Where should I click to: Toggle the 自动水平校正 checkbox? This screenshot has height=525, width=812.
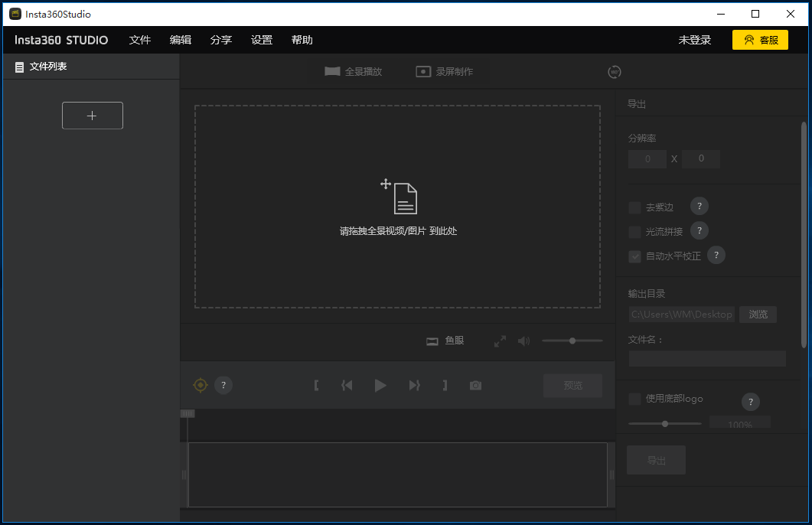pyautogui.click(x=634, y=256)
